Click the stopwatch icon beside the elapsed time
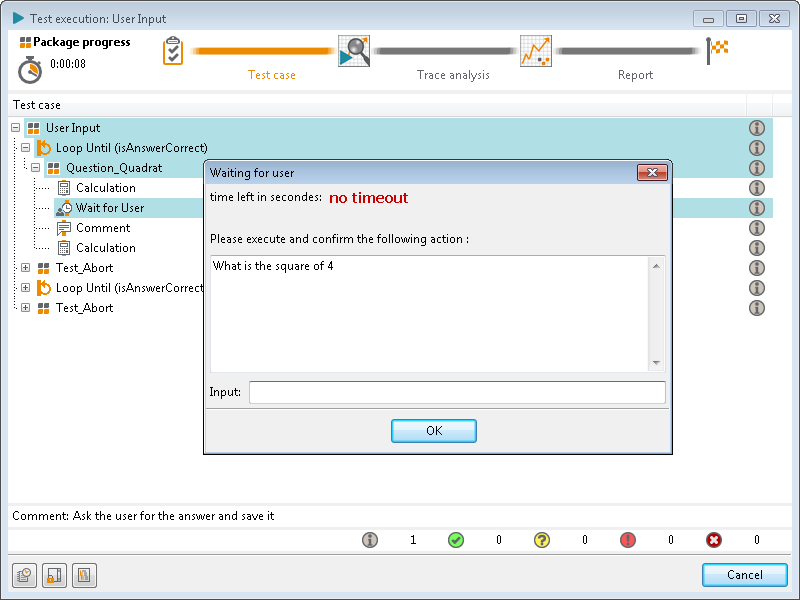The width and height of the screenshot is (800, 600). click(30, 70)
